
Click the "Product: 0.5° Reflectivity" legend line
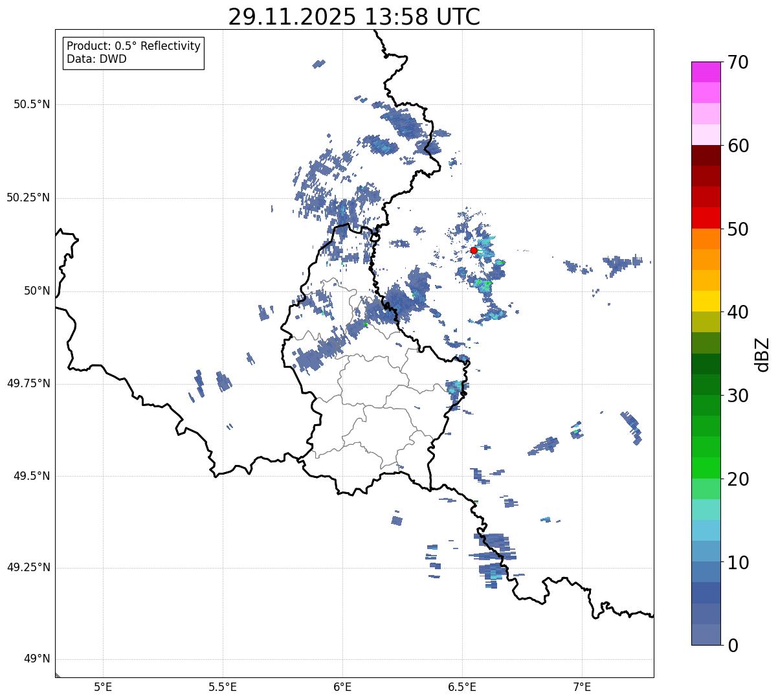coord(133,46)
